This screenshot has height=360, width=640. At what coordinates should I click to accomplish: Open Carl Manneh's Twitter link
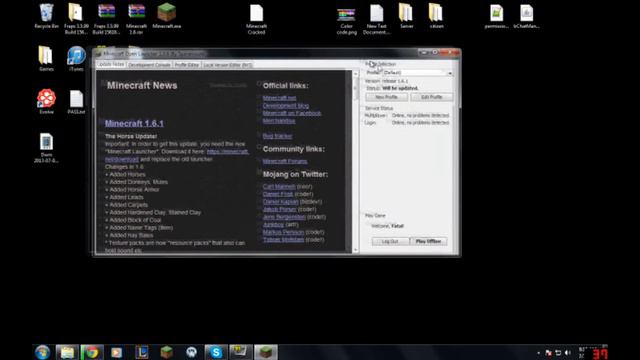coord(279,187)
